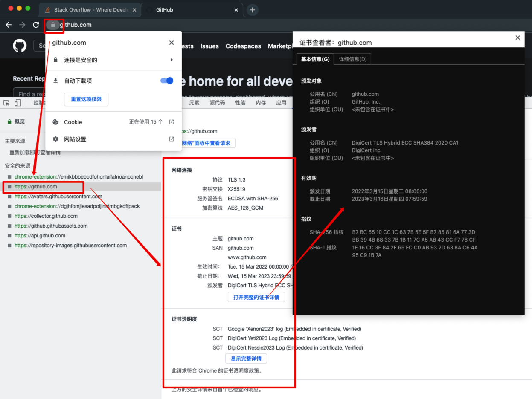532x399 pixels.
Task: Click the Cookie row in site popup
Action: tap(113, 122)
